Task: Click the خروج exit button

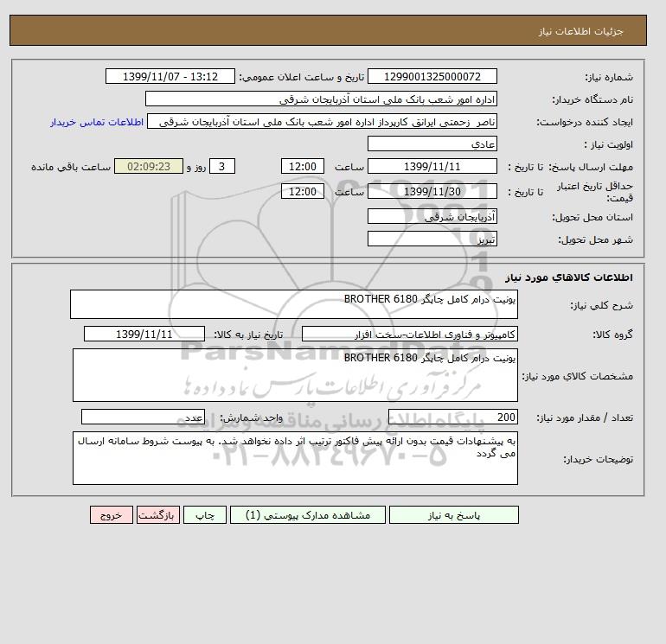Action: [x=112, y=515]
